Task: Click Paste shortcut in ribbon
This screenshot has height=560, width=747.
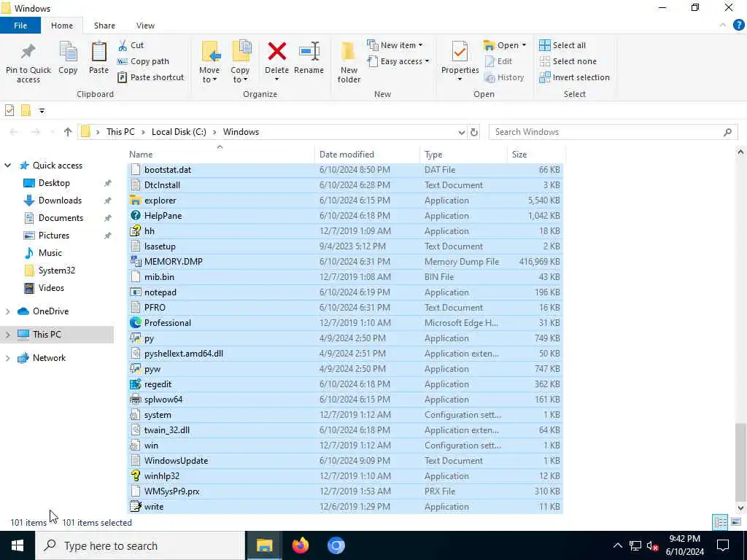Action: click(150, 77)
